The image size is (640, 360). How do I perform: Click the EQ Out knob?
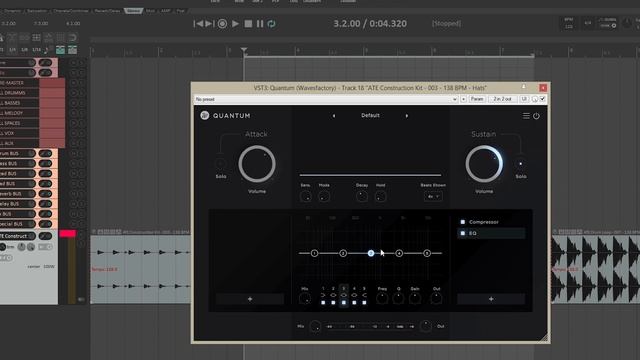pos(436,298)
